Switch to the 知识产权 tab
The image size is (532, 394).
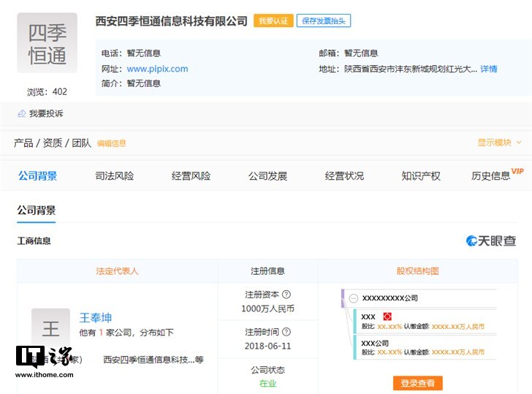(421, 175)
